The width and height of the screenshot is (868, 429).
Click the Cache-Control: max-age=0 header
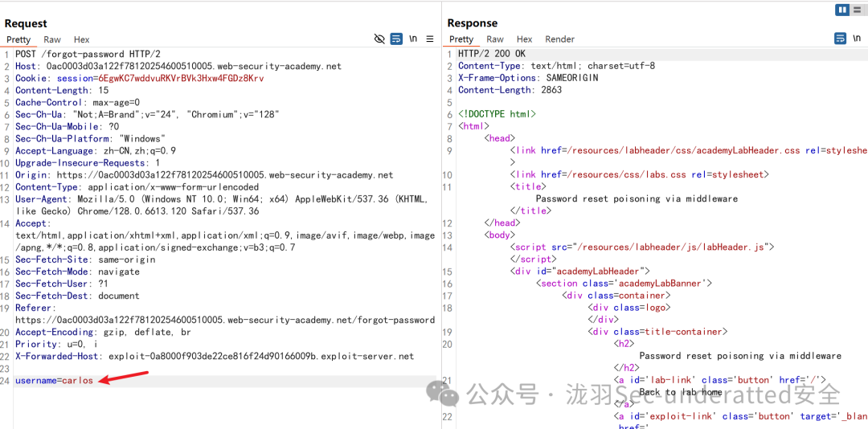[x=77, y=102]
